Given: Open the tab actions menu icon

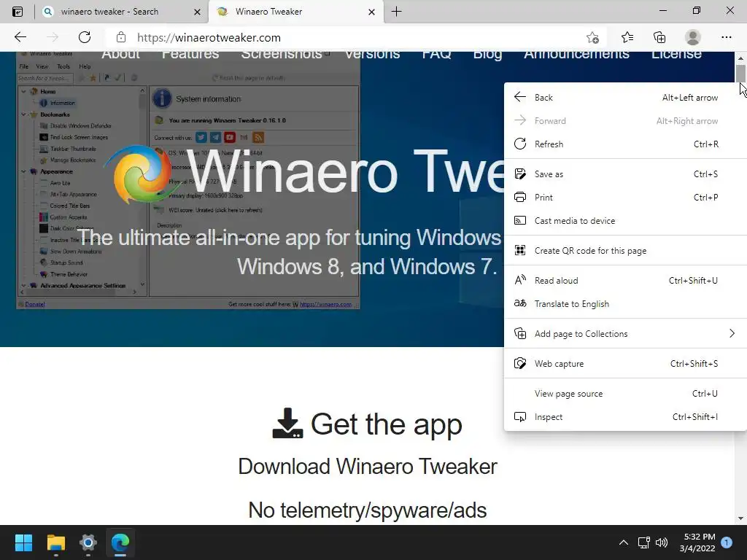Looking at the screenshot, I should pyautogui.click(x=18, y=12).
